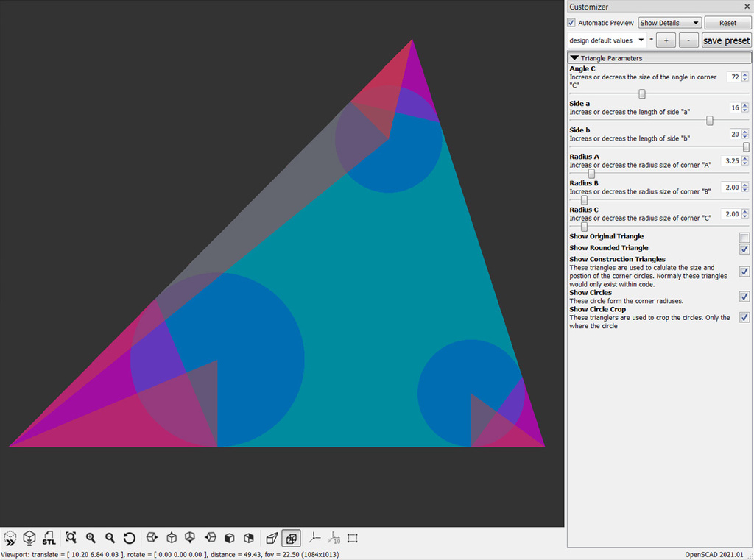The width and height of the screenshot is (754, 560).
Task: Click the Preview icon in the viewport toolbar
Action: [x=10, y=538]
